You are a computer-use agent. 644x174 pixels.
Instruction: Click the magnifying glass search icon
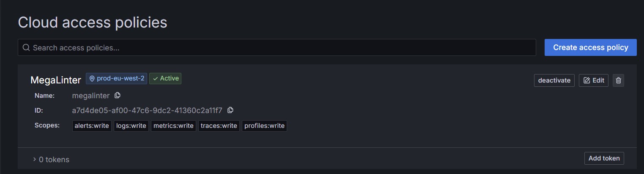26,47
